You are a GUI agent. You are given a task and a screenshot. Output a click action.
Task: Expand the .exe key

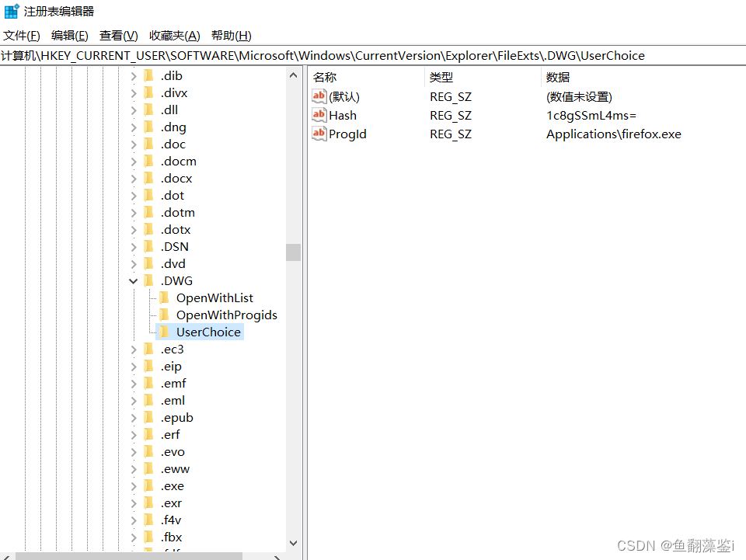[x=134, y=486]
